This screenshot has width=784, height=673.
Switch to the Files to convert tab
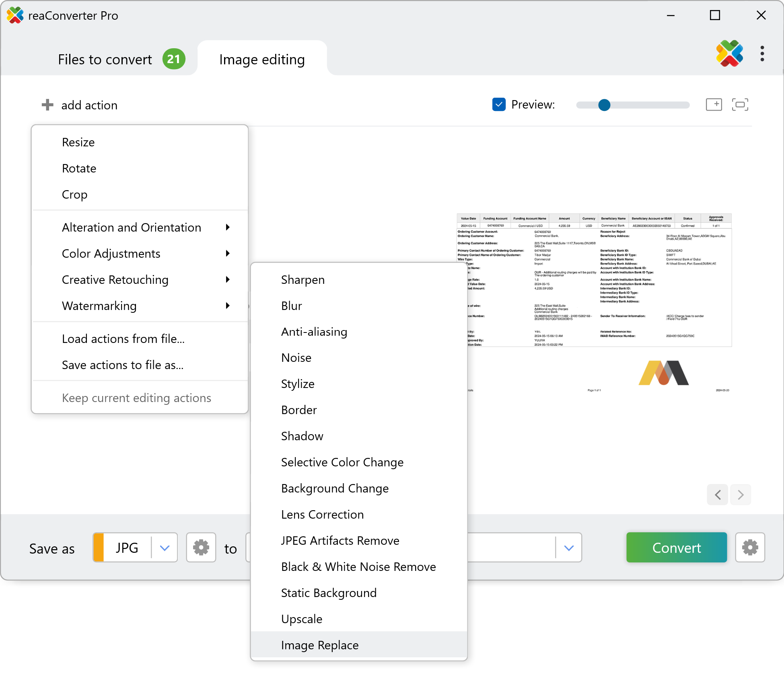105,60
